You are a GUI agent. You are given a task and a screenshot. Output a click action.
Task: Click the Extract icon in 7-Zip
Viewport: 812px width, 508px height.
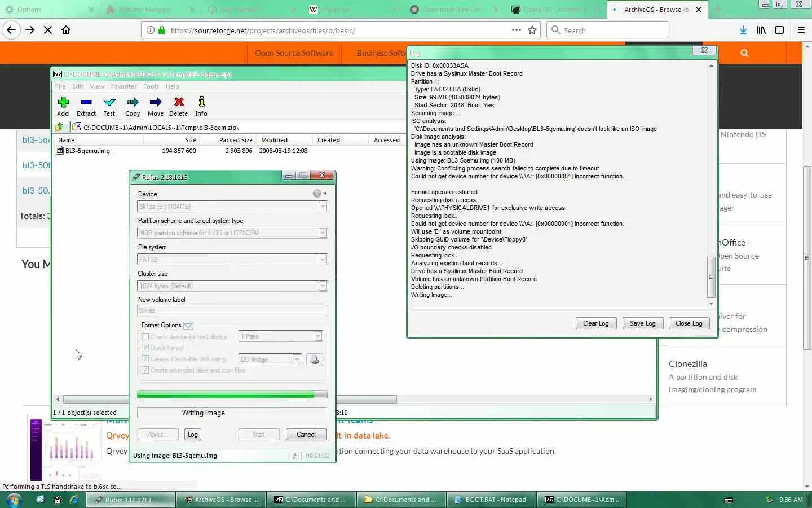pos(86,102)
